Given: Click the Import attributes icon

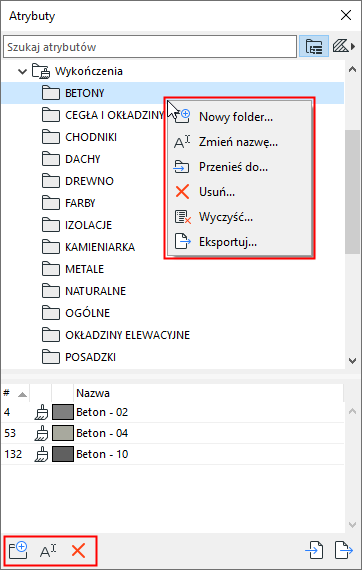Looking at the screenshot, I should (315, 550).
